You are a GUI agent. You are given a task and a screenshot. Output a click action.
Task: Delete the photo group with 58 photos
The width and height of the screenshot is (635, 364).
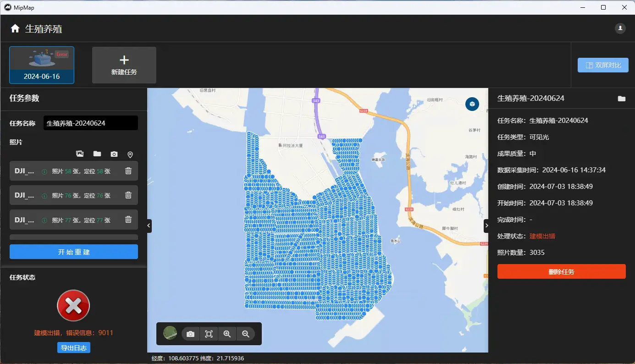[128, 171]
